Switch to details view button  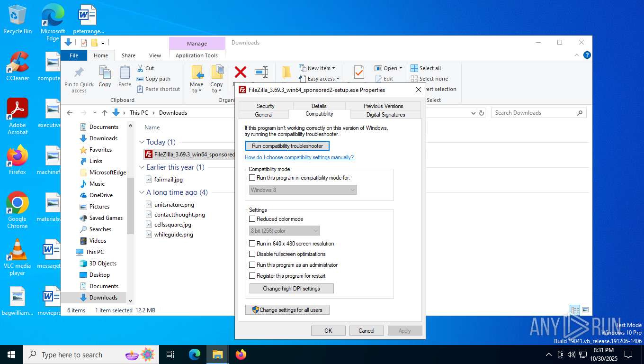[575, 310]
